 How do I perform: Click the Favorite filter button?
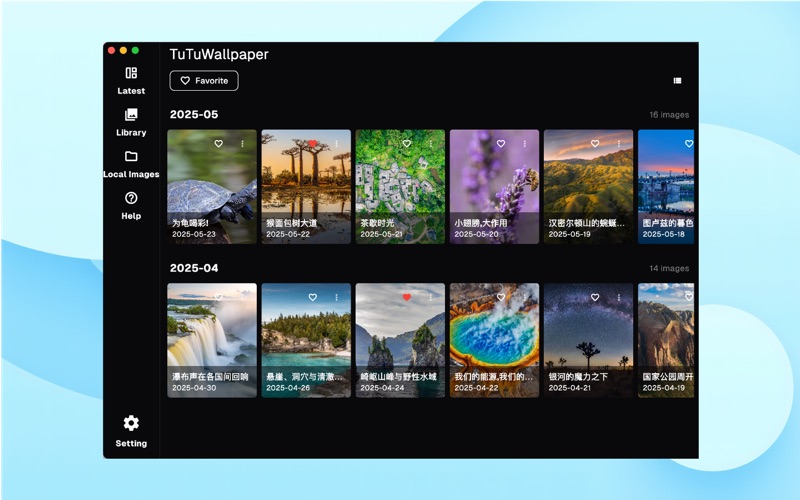point(204,81)
